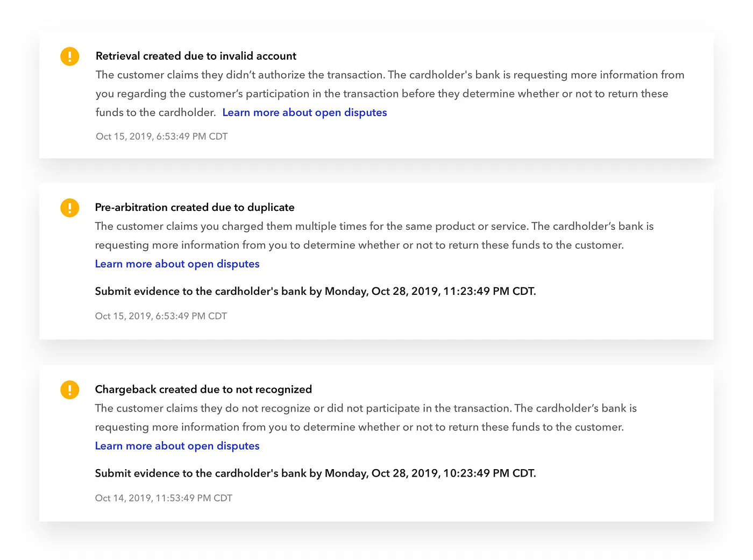
Task: Click the Oct 28 10:23 PM evidence deadline text
Action: coord(315,473)
